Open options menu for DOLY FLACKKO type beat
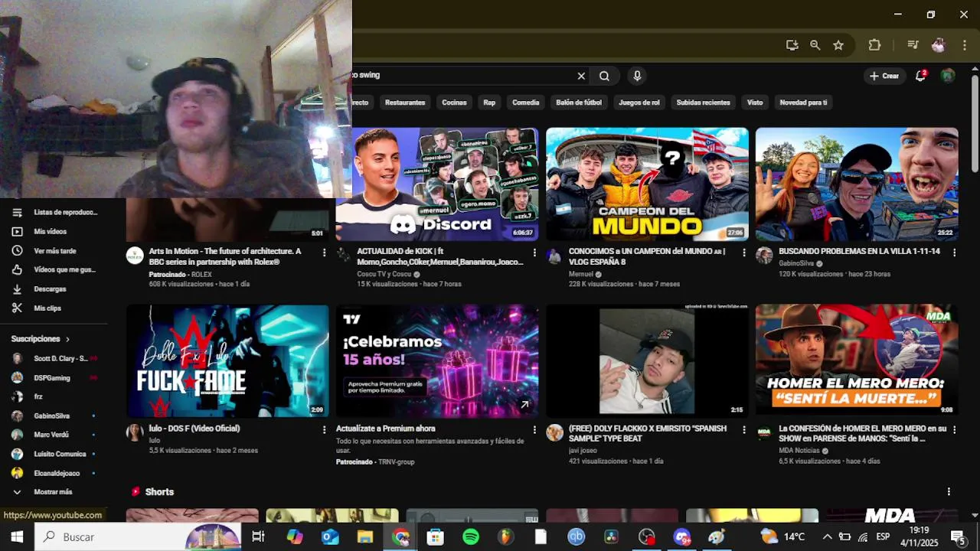This screenshot has width=980, height=551. click(x=744, y=429)
